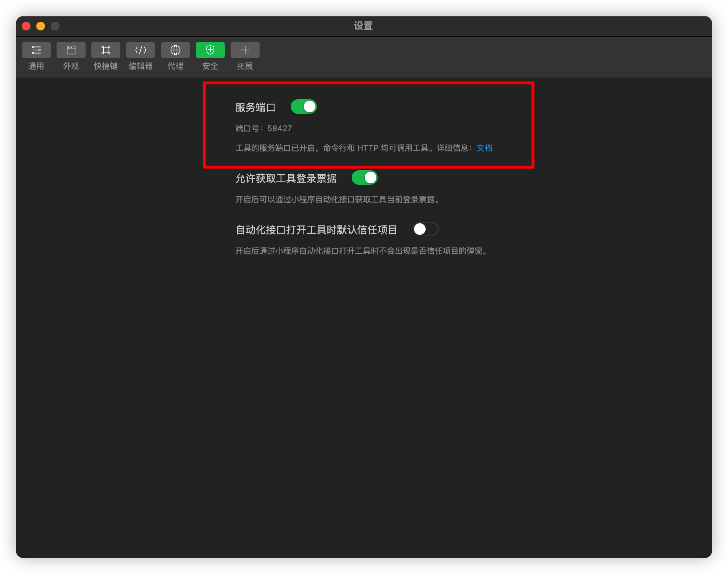728x574 pixels.
Task: Select the 外观 appearance window icon
Action: coord(71,50)
